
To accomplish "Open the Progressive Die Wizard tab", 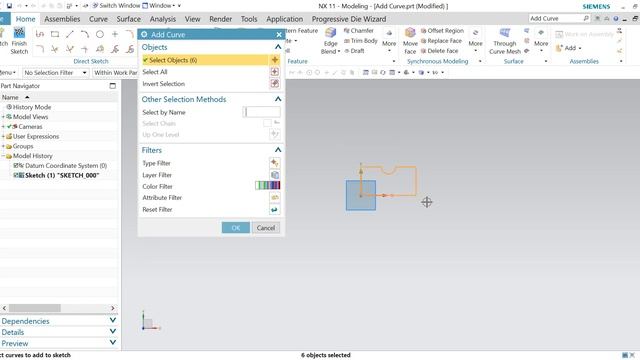I will tap(349, 19).
